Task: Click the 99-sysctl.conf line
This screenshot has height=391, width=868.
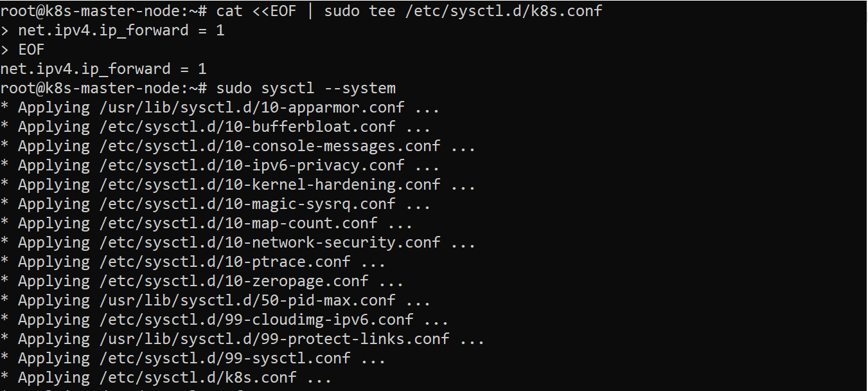Action: (x=202, y=358)
